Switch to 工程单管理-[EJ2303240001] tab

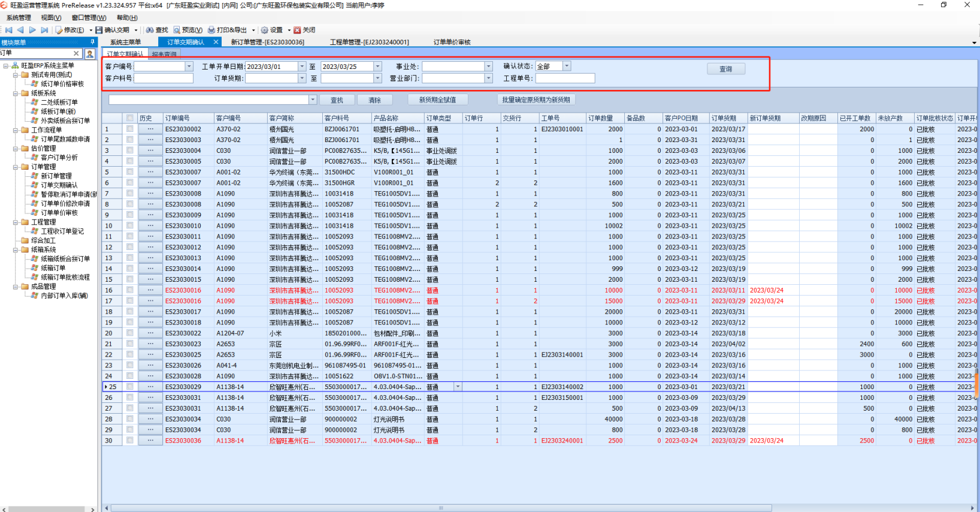(x=370, y=43)
